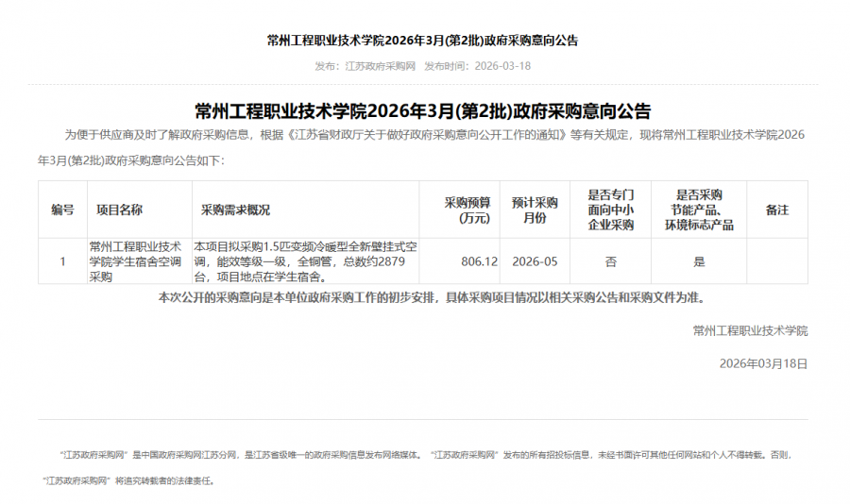Select the large bold announcement heading
Image resolution: width=850 pixels, height=504 pixels.
422,110
